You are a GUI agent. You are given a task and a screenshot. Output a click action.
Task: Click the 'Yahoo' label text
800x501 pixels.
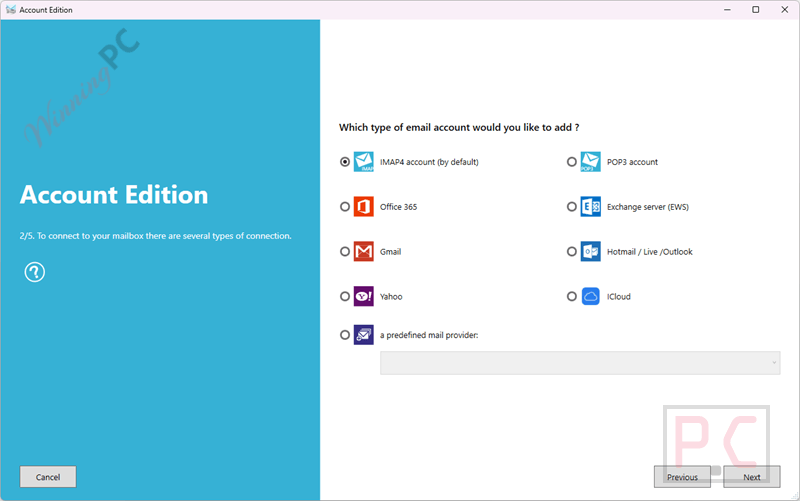pyautogui.click(x=391, y=297)
